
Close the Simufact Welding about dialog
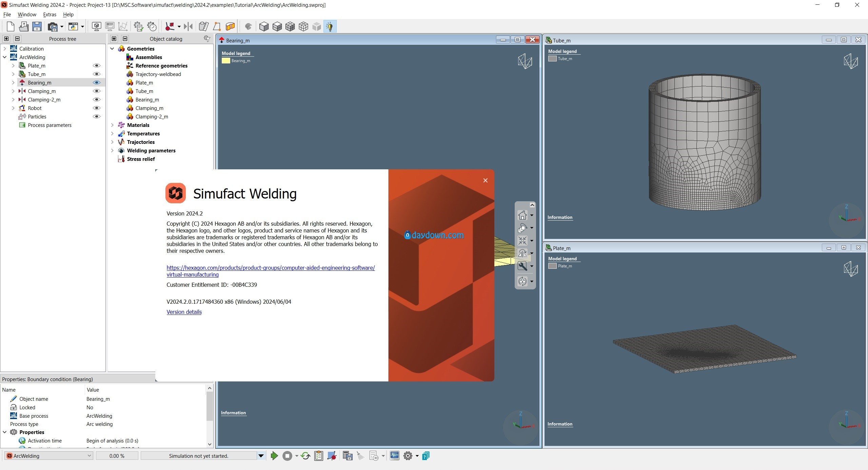click(485, 180)
